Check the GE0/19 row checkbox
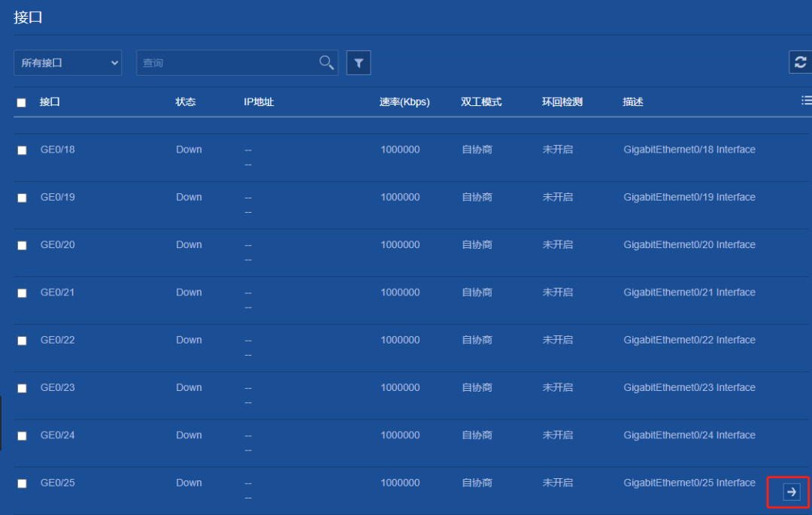The width and height of the screenshot is (812, 515). point(22,198)
